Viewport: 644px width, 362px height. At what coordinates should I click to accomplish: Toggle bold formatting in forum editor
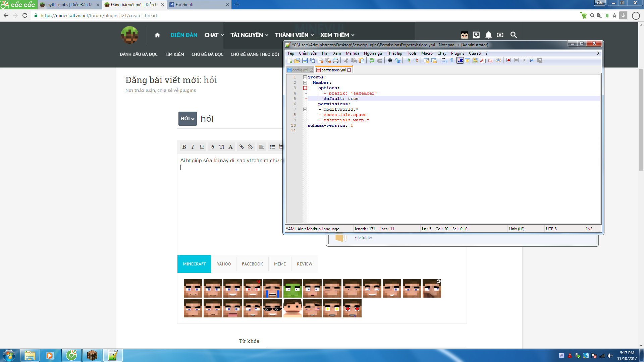[184, 147]
